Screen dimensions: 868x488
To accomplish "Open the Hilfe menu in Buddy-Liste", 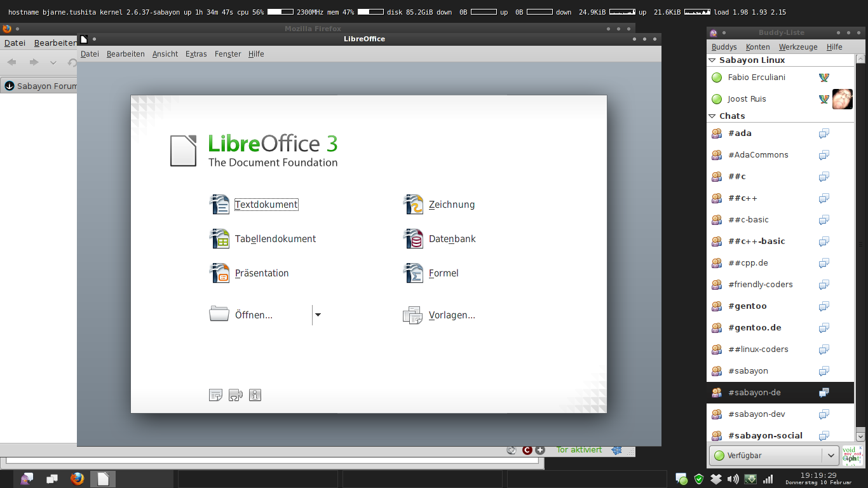I will click(x=834, y=47).
